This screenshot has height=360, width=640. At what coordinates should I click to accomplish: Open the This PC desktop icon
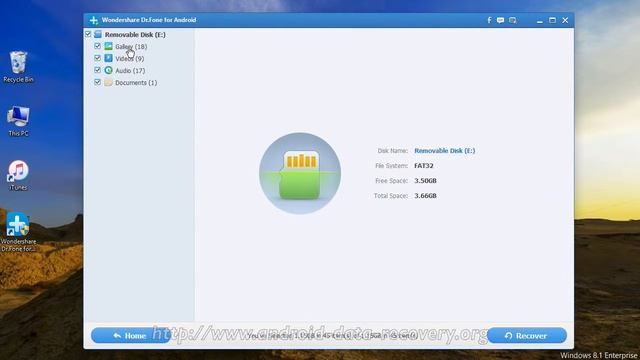(x=18, y=121)
